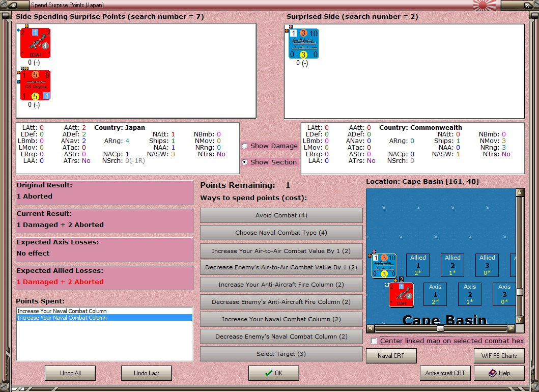Click the Points Remaining value

pos(288,185)
